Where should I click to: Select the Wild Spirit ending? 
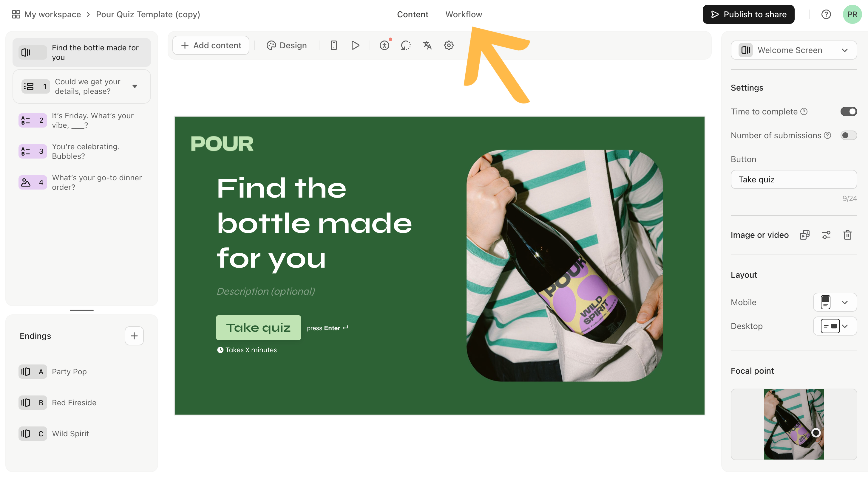click(81, 433)
